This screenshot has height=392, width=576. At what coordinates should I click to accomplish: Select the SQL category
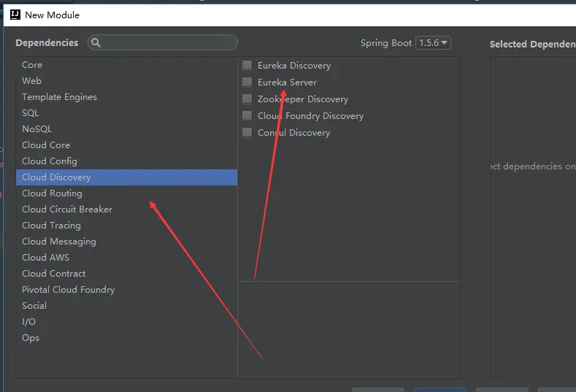tap(126, 113)
